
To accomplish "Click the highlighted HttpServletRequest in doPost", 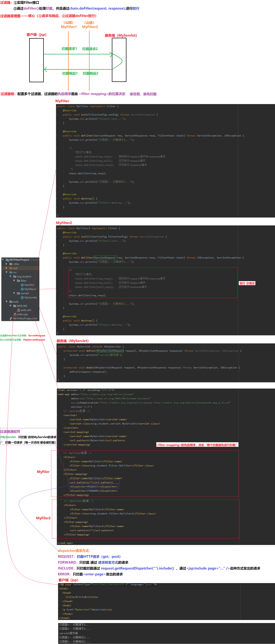I will pyautogui.click(x=110, y=351).
